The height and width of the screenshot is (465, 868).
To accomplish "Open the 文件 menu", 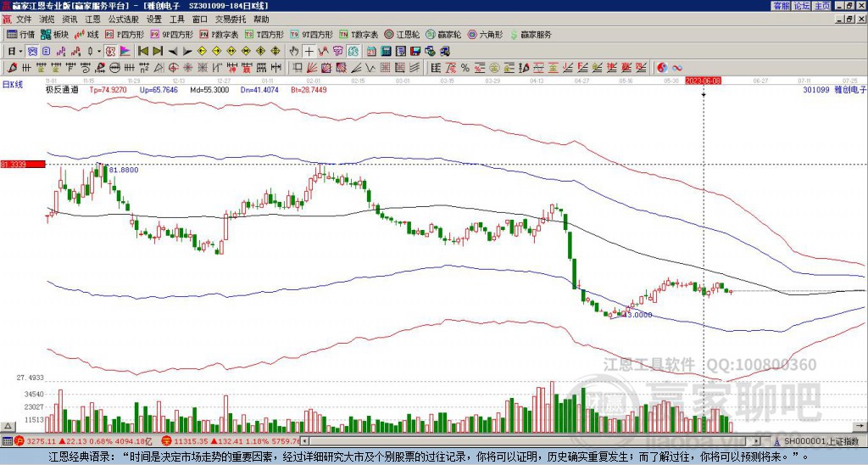I will (24, 20).
